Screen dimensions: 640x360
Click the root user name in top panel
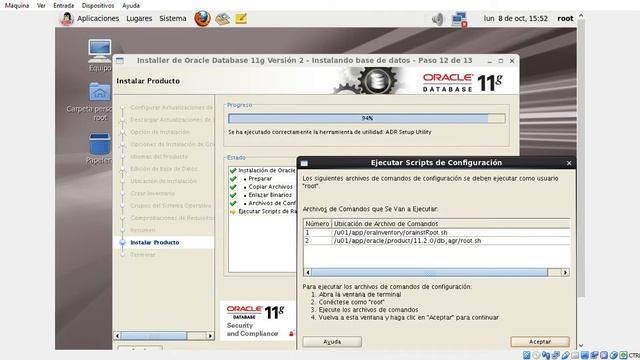[565, 18]
